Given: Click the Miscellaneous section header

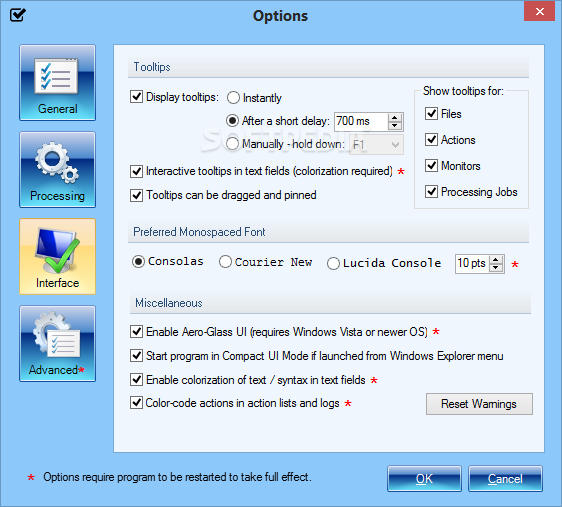Looking at the screenshot, I should pos(168,303).
